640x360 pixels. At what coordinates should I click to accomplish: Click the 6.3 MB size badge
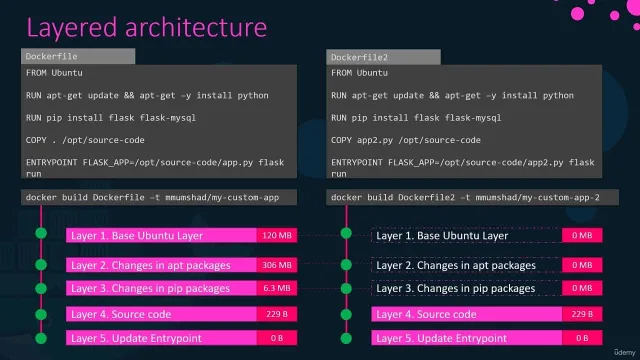pos(277,288)
